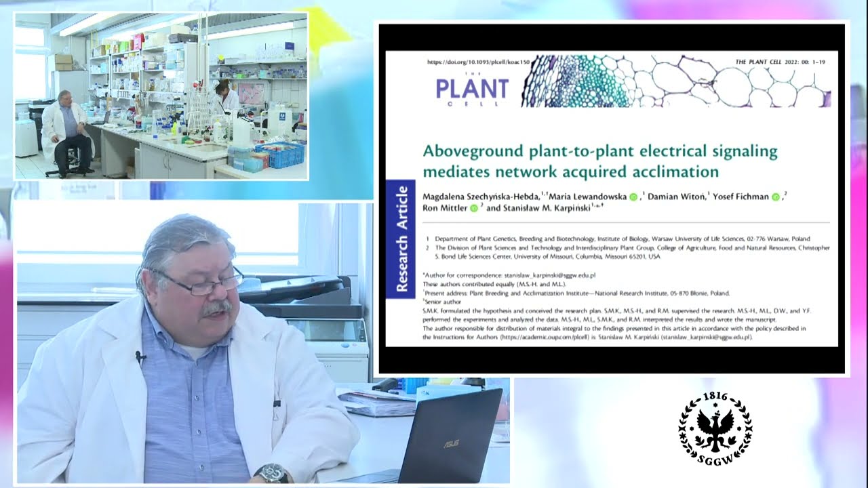Image resolution: width=868 pixels, height=488 pixels.
Task: Click the vertical Research Article banner
Action: 400,240
